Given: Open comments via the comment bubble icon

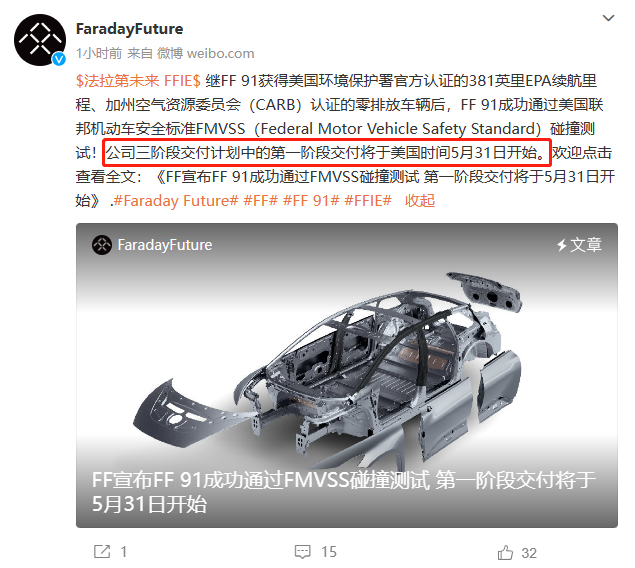Looking at the screenshot, I should tap(303, 552).
